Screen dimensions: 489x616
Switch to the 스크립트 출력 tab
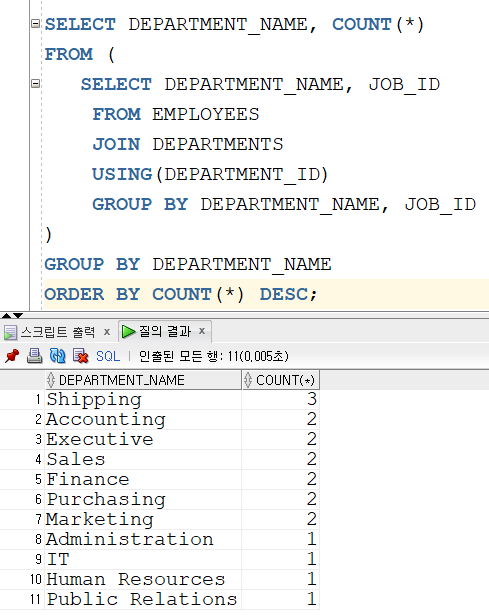point(58,332)
